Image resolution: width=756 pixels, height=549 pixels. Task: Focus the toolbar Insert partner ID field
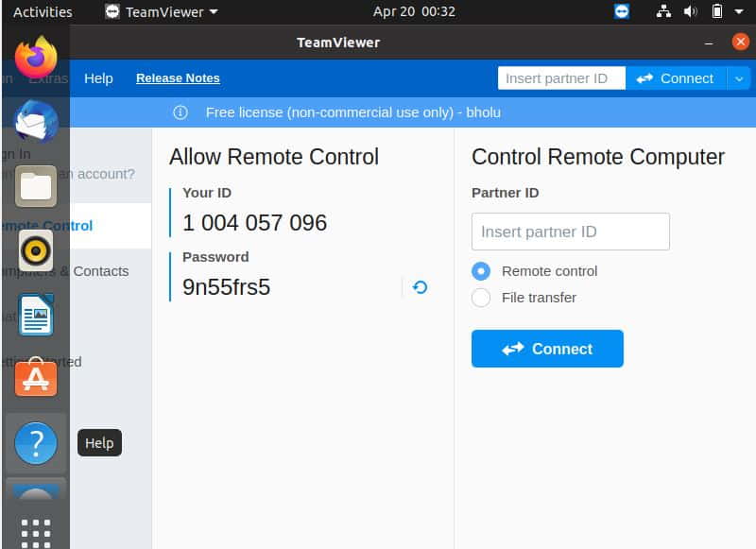[561, 78]
